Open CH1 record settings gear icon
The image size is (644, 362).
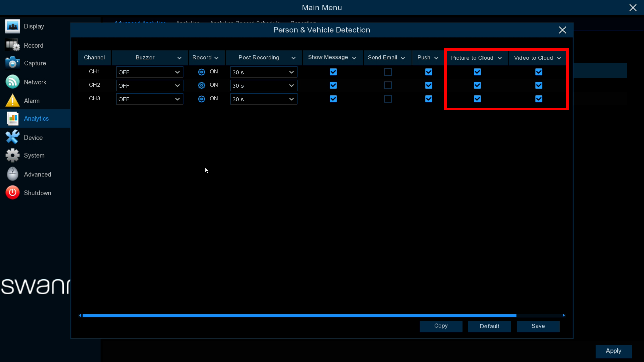202,72
